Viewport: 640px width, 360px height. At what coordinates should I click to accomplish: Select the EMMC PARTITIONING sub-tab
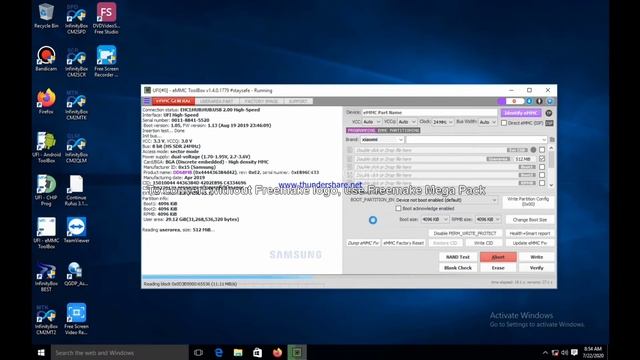point(398,131)
